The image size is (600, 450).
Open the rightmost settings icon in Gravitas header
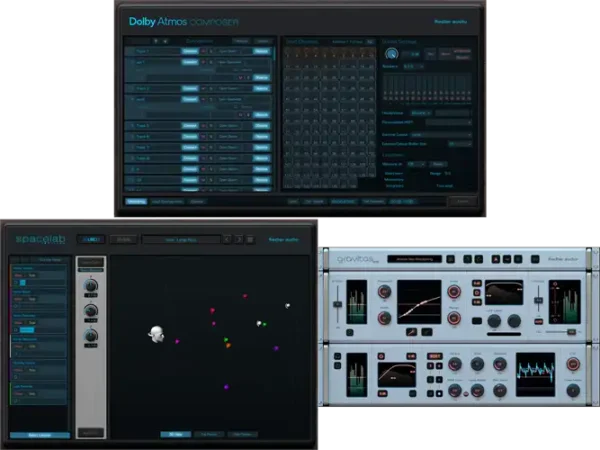pyautogui.click(x=535, y=259)
